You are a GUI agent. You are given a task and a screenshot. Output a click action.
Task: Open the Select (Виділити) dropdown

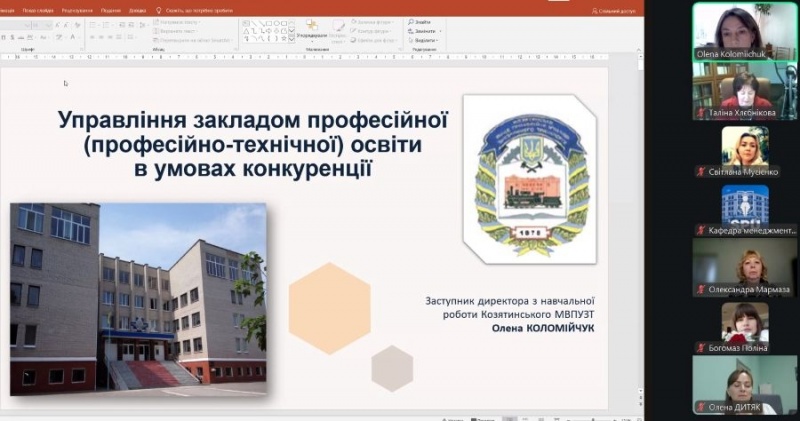point(437,40)
